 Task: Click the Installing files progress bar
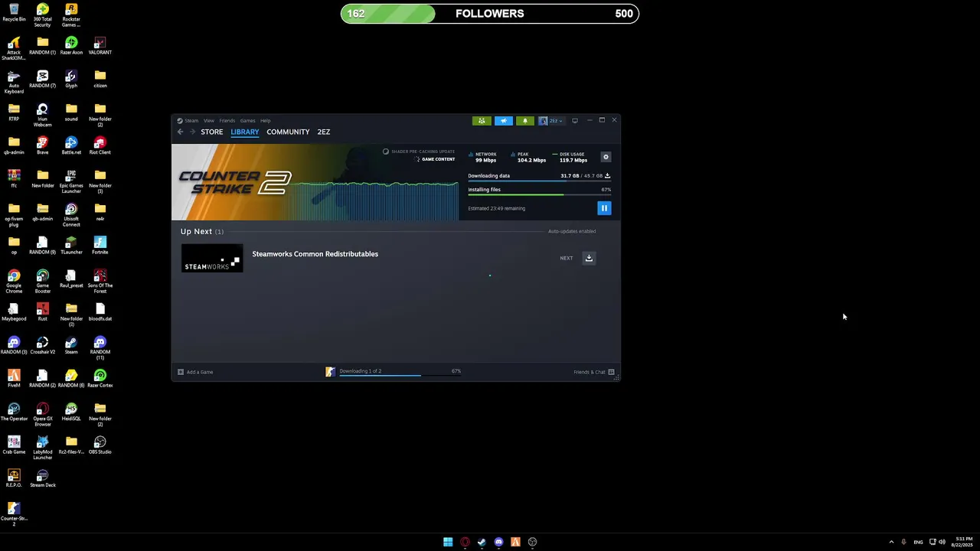coord(539,195)
